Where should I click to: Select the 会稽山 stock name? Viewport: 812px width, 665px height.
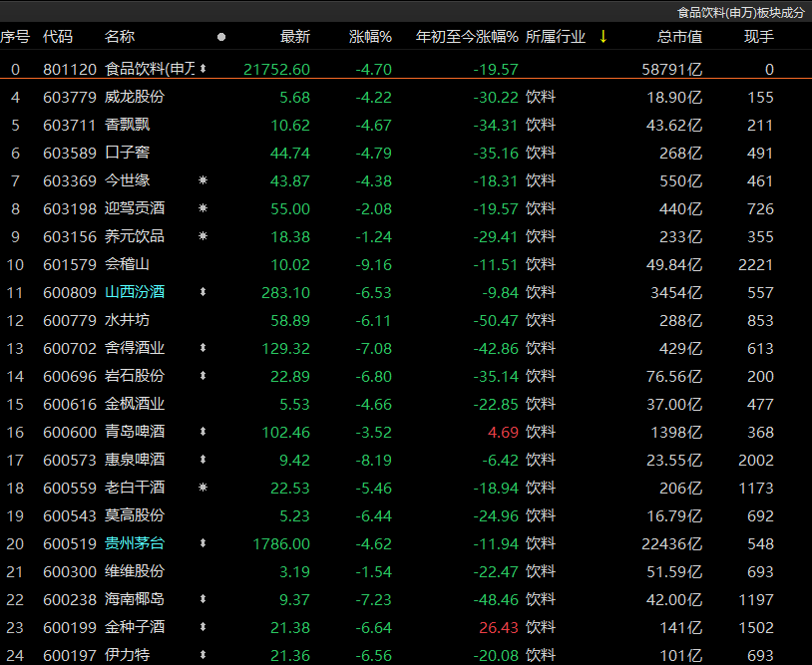click(128, 264)
